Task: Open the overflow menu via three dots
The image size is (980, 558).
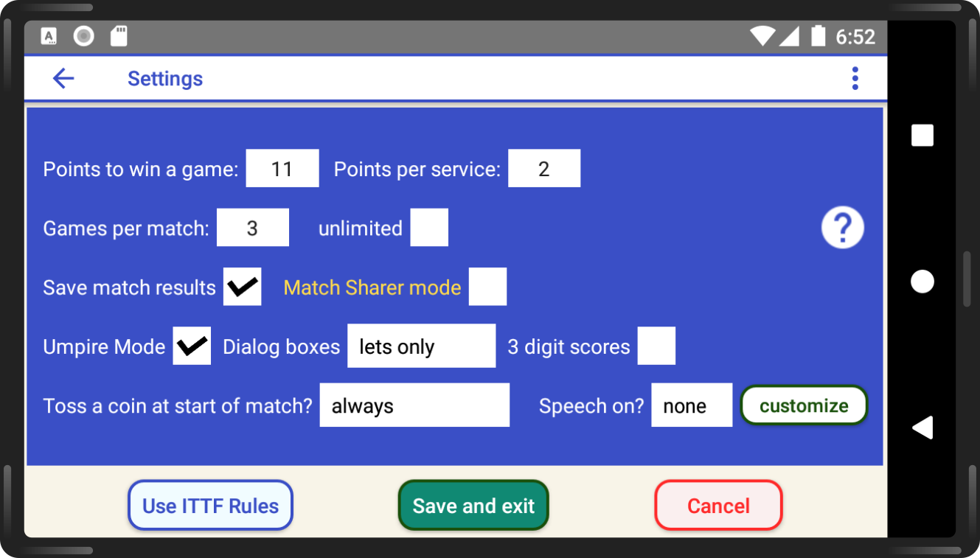Action: 855,77
